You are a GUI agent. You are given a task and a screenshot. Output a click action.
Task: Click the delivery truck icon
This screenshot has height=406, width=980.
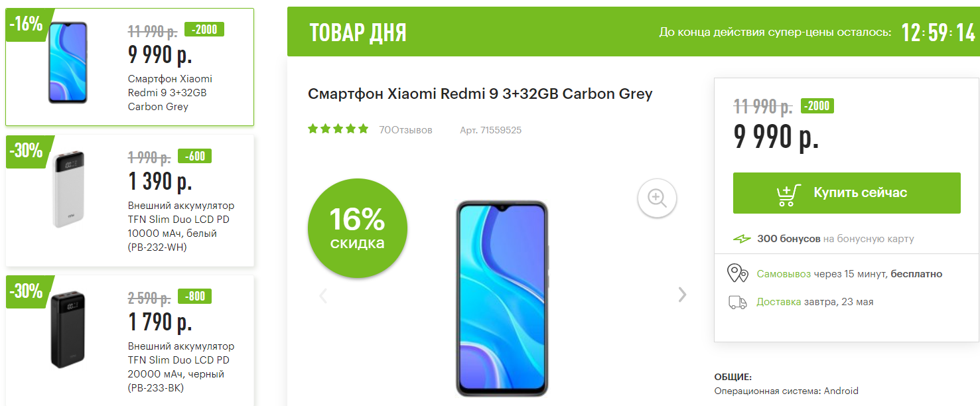tap(738, 302)
